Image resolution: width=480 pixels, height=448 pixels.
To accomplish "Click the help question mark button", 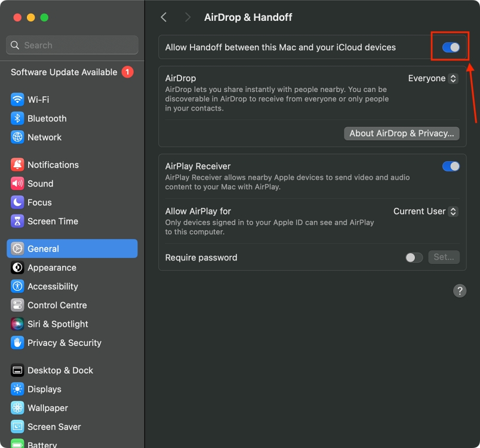I will coord(460,291).
